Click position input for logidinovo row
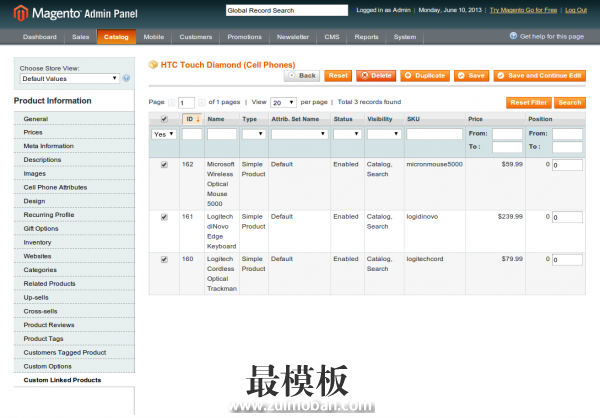The image size is (600, 418). (x=567, y=217)
